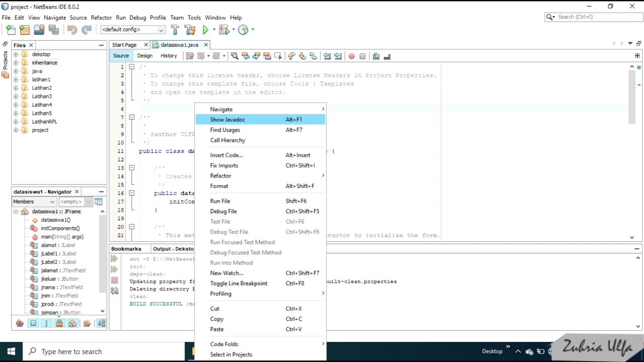Rerun build using top green arrow in Output
Viewport: 644px width, 362px height.
click(x=114, y=259)
